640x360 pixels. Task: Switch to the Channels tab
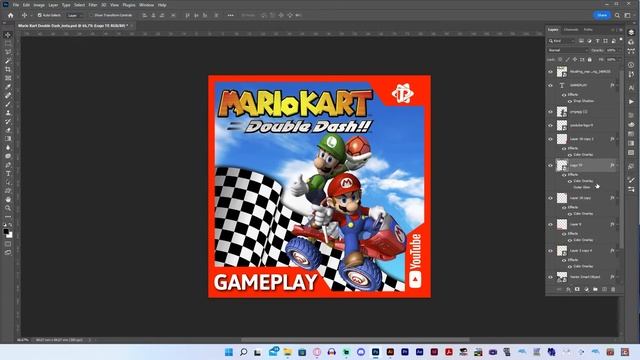[x=571, y=29]
